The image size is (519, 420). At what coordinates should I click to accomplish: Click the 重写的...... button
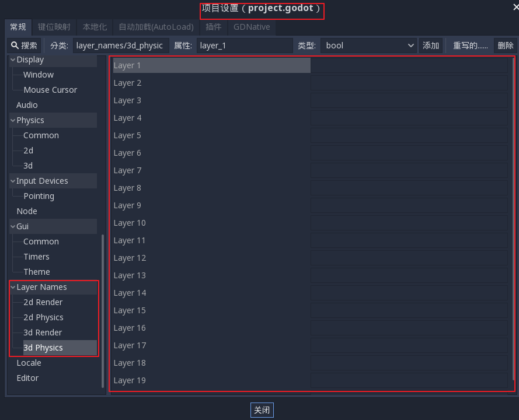pyautogui.click(x=471, y=45)
